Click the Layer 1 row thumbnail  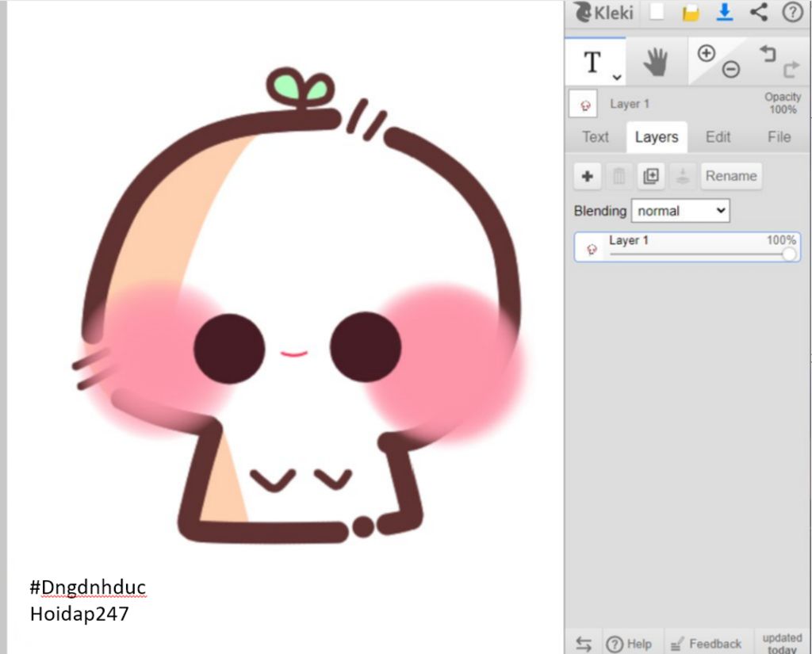click(x=592, y=249)
